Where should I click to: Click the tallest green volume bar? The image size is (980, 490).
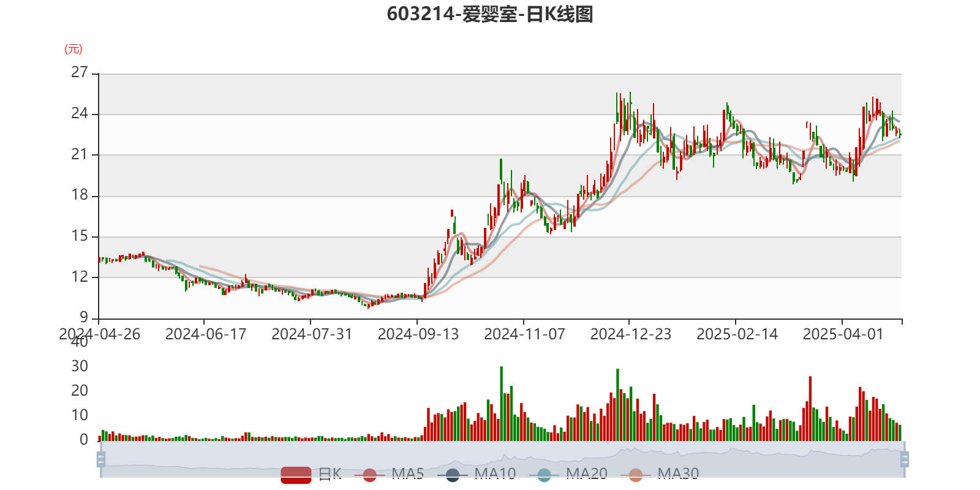501,403
